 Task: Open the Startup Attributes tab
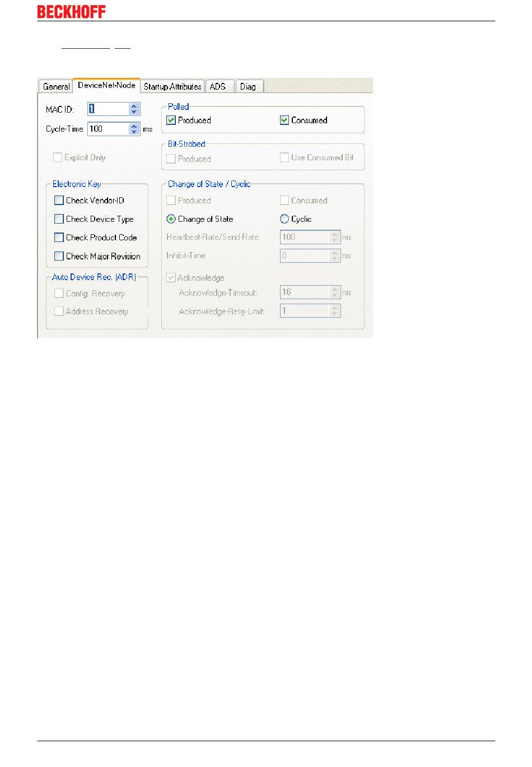pyautogui.click(x=172, y=86)
